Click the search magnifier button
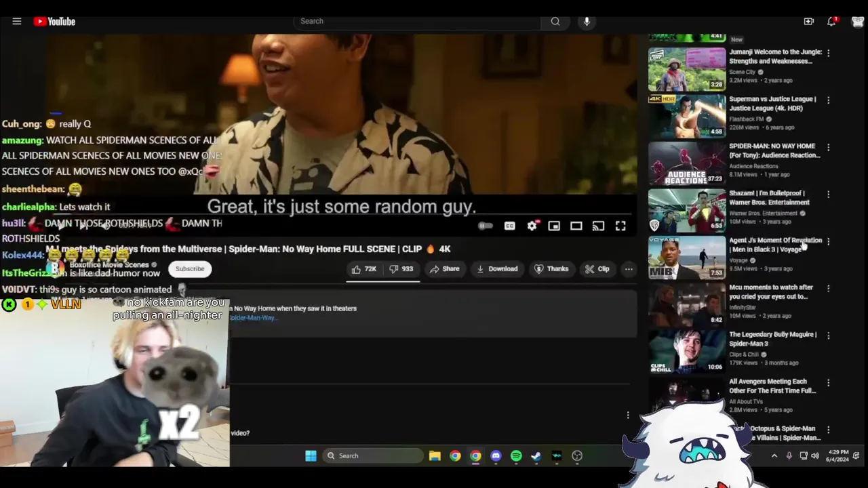 coord(555,22)
